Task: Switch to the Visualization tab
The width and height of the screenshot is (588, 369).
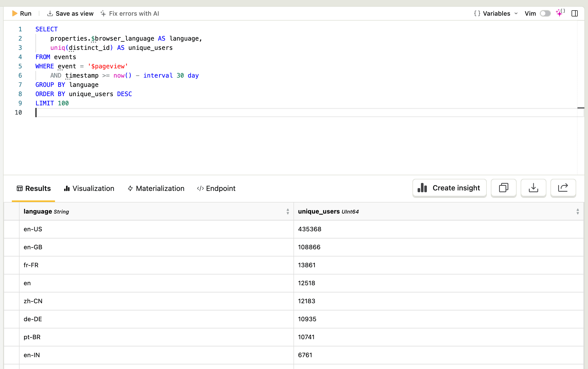Action: (89, 188)
